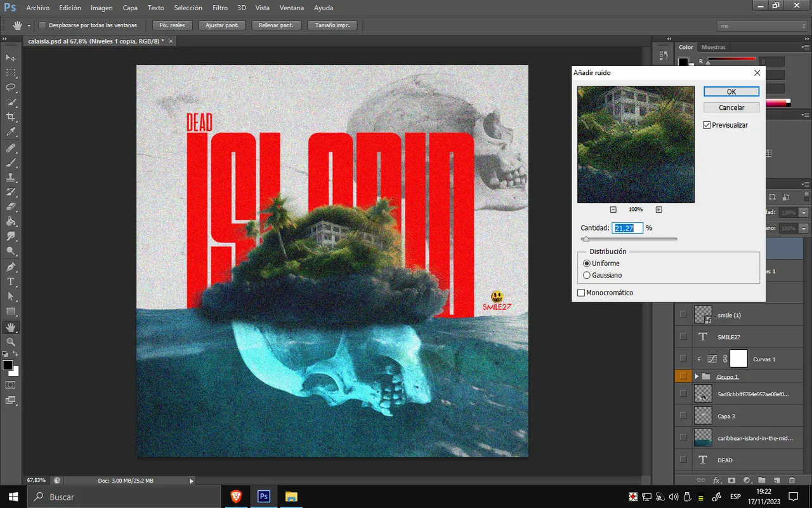Swap foreground and background colors

[15, 354]
